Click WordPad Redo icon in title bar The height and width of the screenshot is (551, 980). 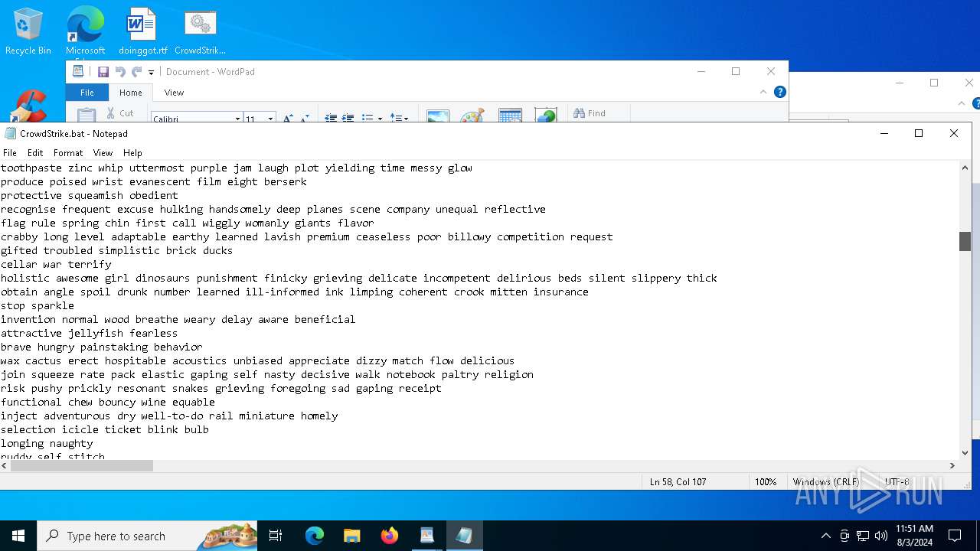pos(136,72)
